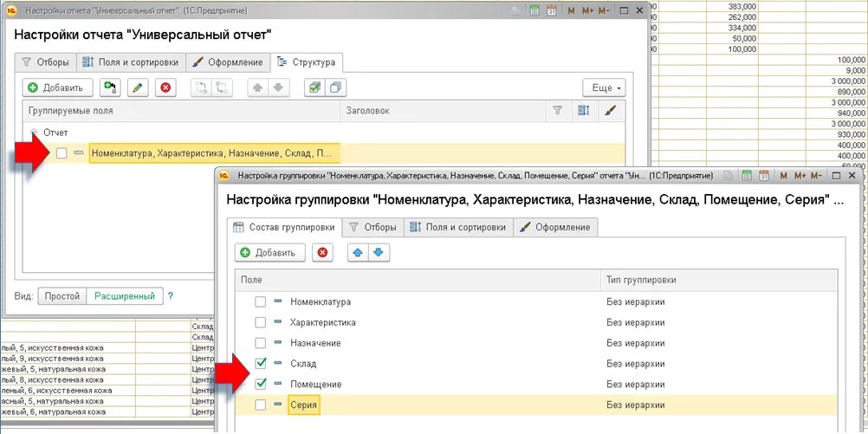Collapse the Отчет tree node

35,133
